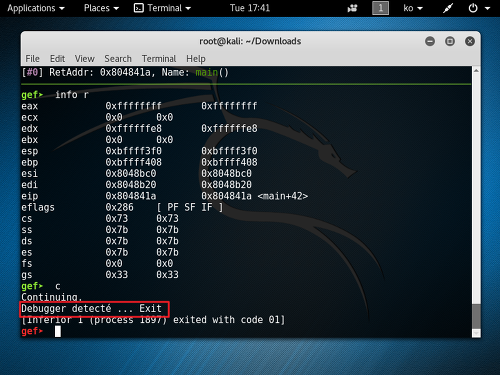
Task: Click the esi value 0x8048bc0
Action: (131, 173)
